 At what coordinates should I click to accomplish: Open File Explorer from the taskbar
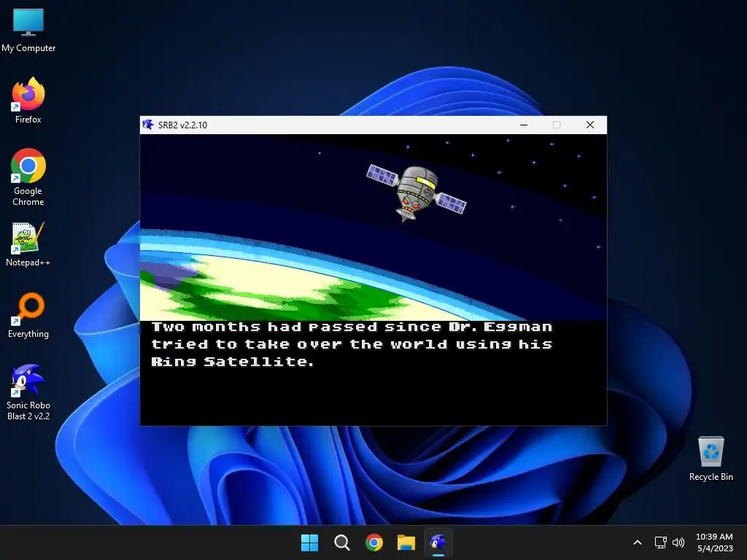(x=406, y=542)
